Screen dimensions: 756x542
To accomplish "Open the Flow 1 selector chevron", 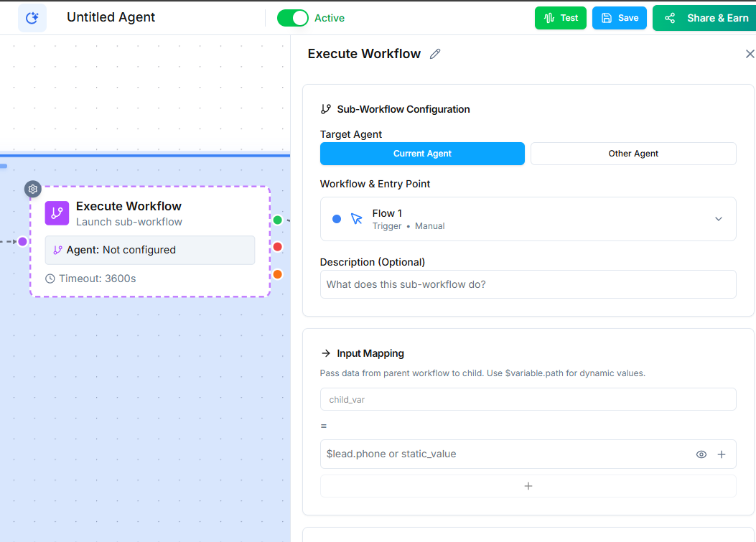I will coord(718,219).
